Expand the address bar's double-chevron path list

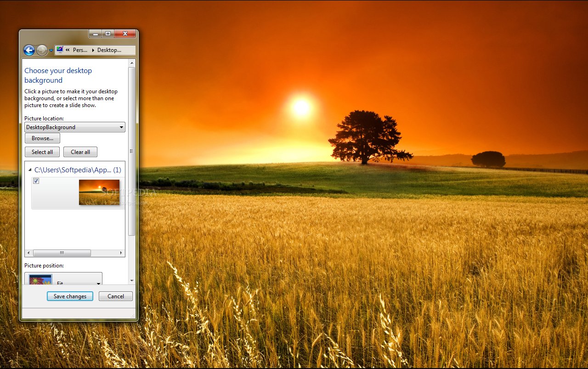click(68, 50)
